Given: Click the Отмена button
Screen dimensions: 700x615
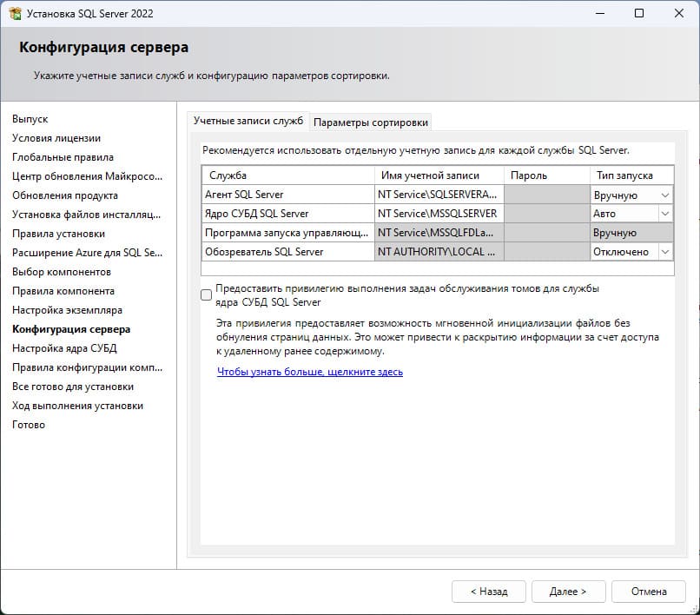Looking at the screenshot, I should 649,592.
